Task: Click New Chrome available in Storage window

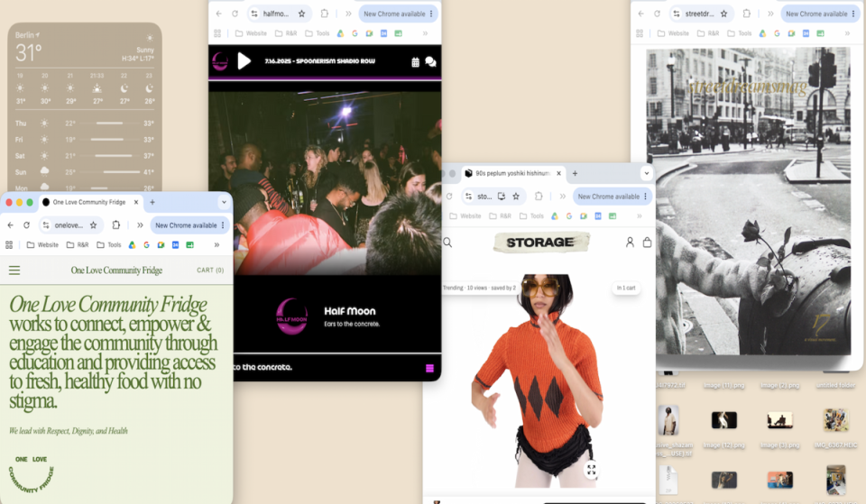Action: coord(613,197)
